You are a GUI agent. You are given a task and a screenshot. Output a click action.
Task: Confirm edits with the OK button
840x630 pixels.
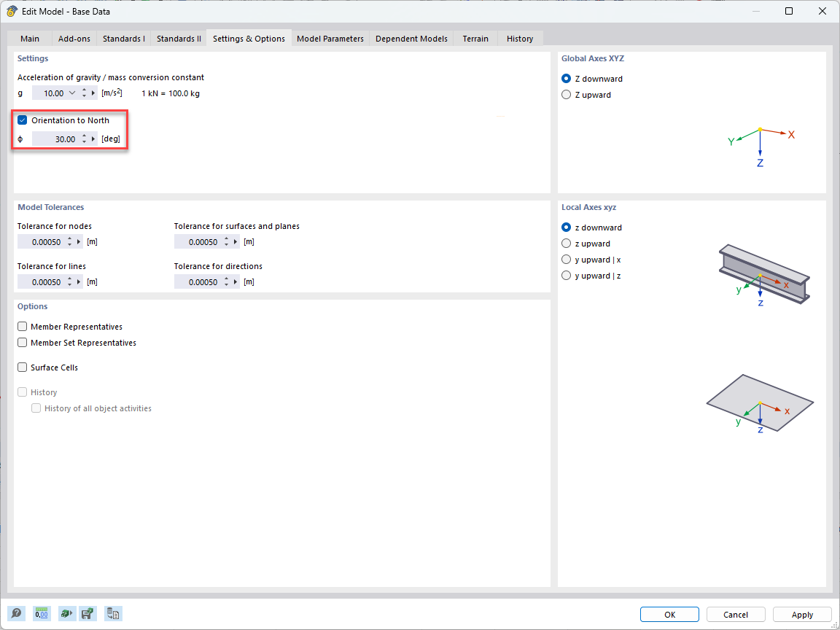[x=669, y=614]
